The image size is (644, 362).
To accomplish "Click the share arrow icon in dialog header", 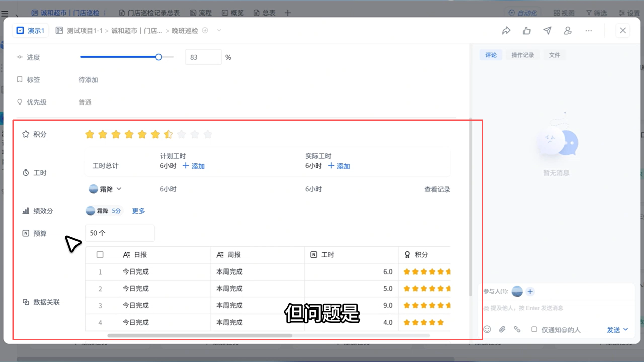I will click(506, 31).
